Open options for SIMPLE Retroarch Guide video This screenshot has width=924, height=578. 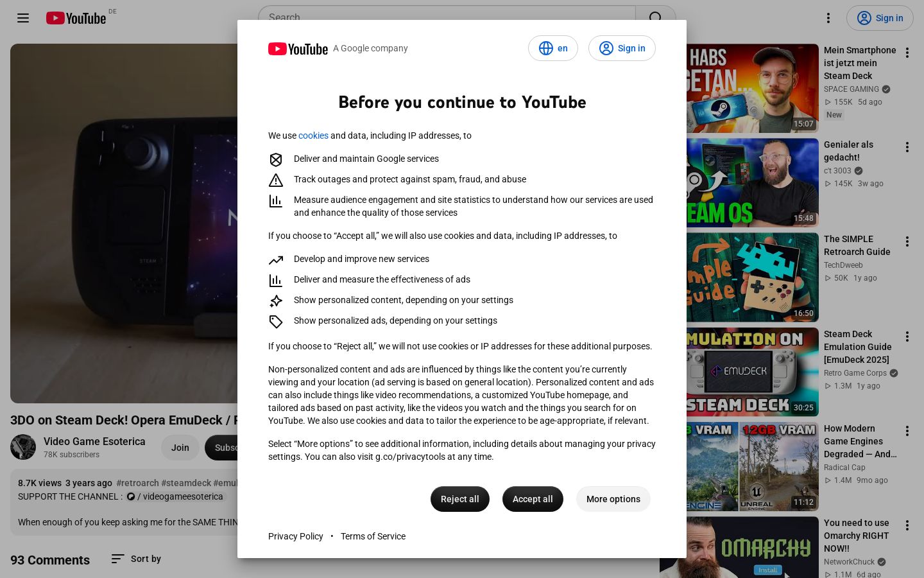click(907, 241)
